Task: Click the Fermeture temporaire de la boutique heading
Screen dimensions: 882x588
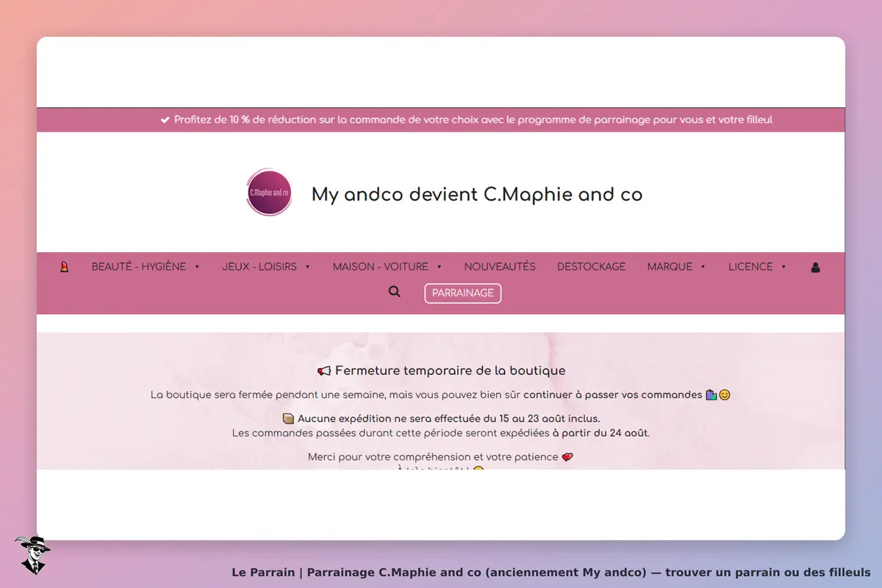Action: (x=441, y=370)
